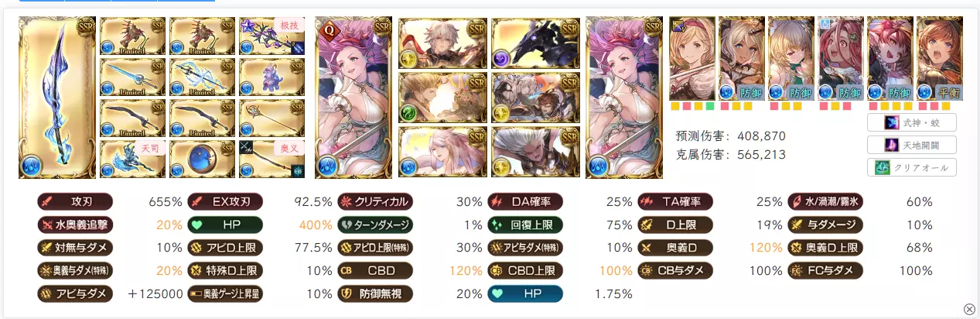Click the 防御無視 stat badge
The width and height of the screenshot is (980, 319).
click(375, 293)
